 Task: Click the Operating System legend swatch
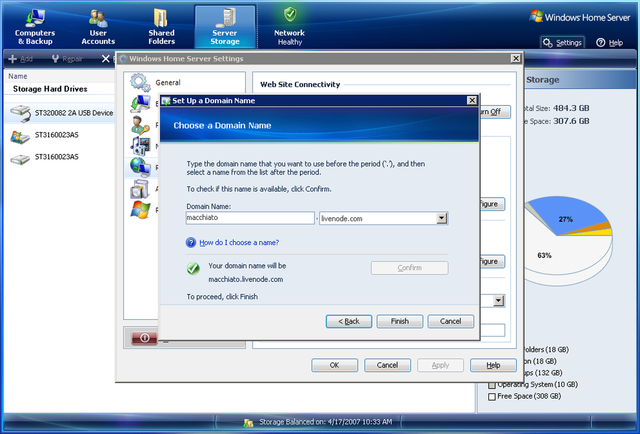coord(492,385)
